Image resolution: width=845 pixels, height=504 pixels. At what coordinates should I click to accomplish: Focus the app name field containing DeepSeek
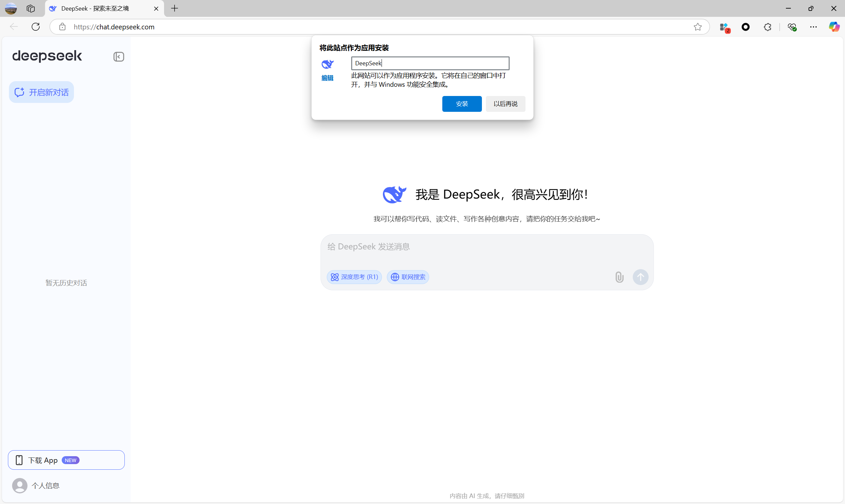[430, 63]
